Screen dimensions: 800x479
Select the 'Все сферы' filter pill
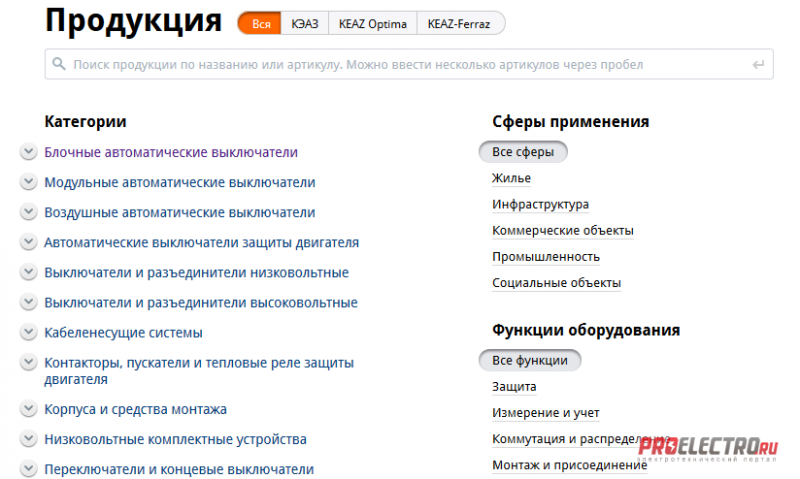pyautogui.click(x=523, y=152)
